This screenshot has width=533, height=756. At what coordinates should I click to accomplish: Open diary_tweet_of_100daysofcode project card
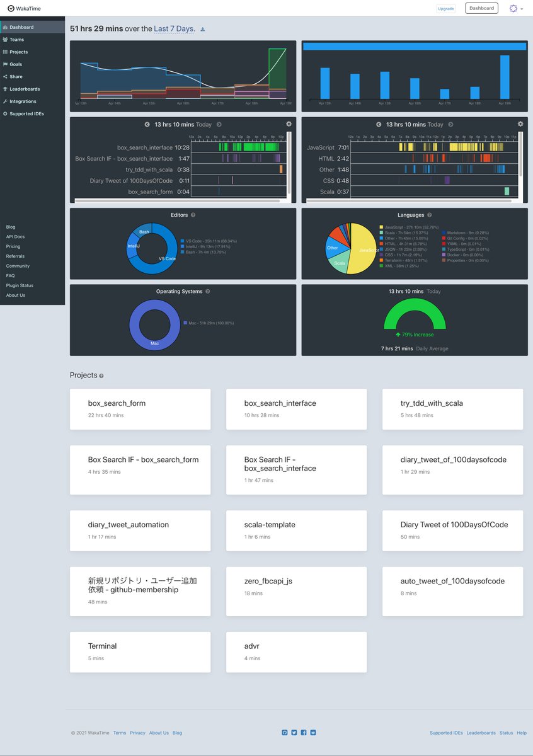point(452,470)
